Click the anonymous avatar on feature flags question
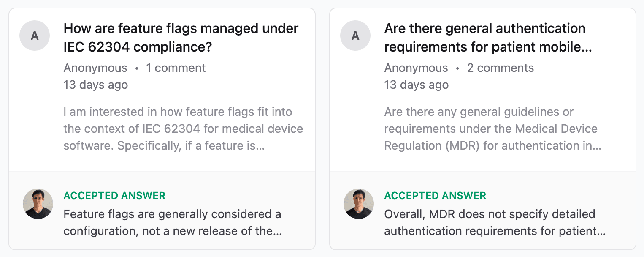Image resolution: width=644 pixels, height=257 pixels. coord(35,36)
